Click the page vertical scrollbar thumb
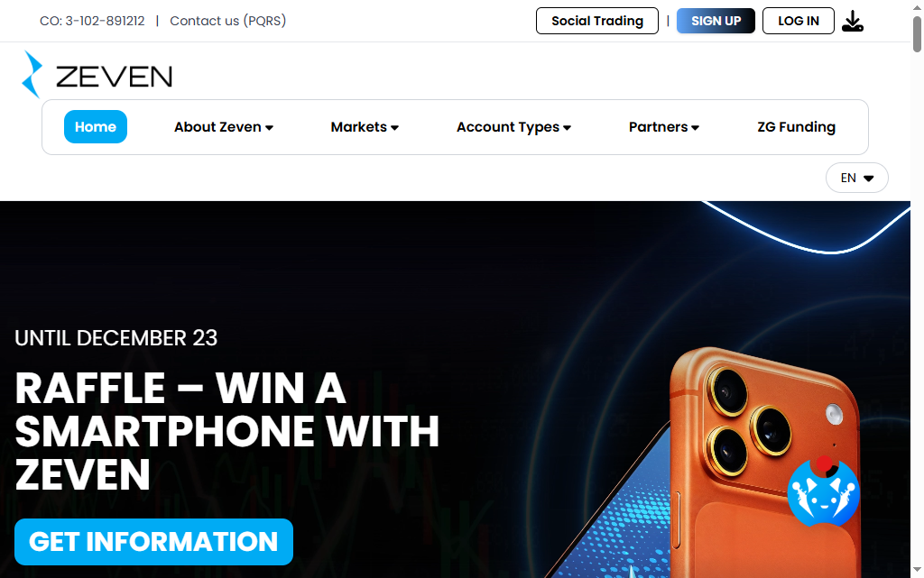Screen dimensions: 924x578 (917, 34)
